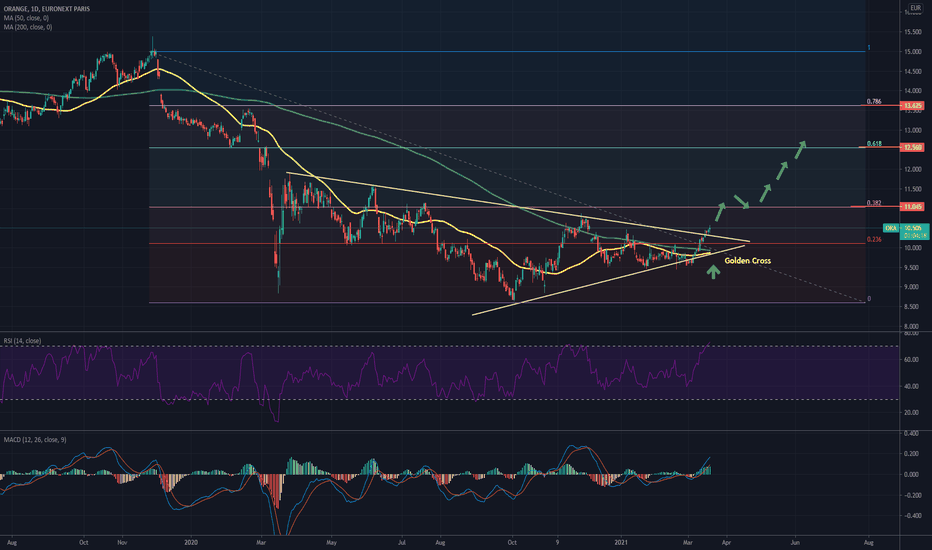
Task: Click the 8.000 price axis value
Action: coord(913,326)
